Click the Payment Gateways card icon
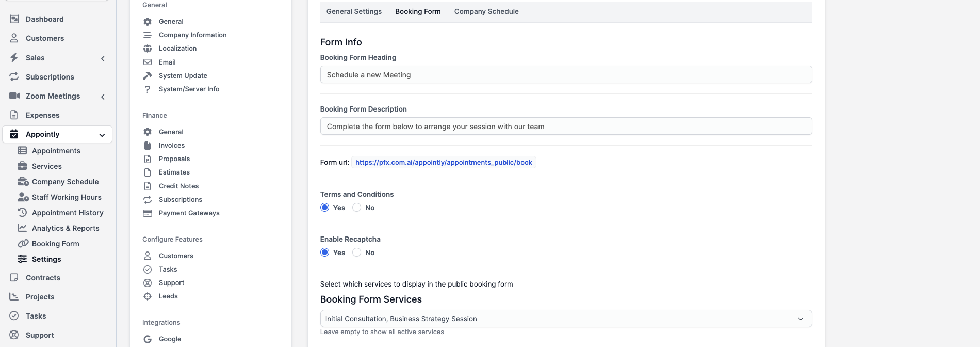 pos(148,213)
